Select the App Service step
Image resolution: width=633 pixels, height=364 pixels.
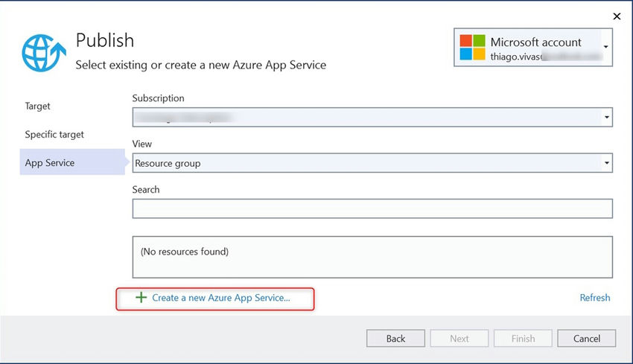coord(50,163)
